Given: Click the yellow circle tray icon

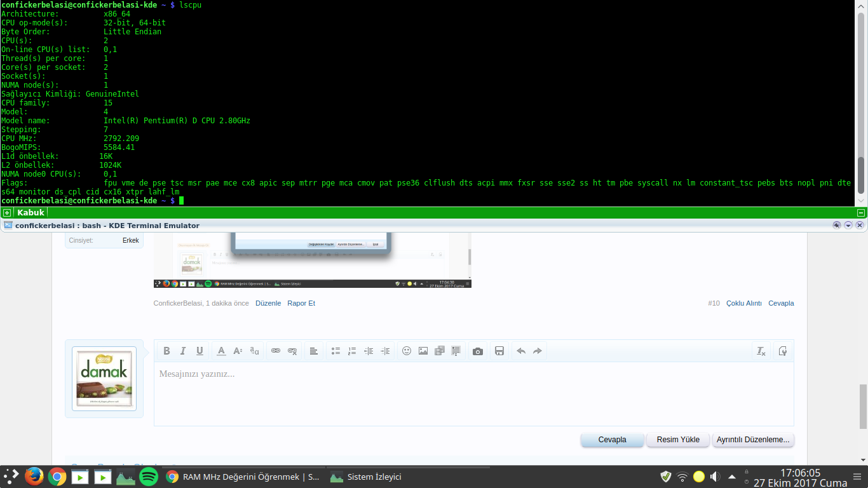Looking at the screenshot, I should tap(699, 477).
